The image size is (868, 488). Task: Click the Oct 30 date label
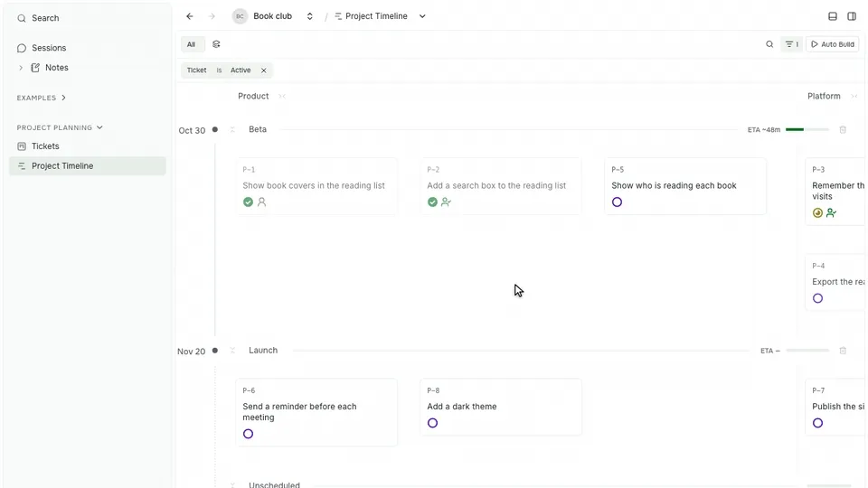[192, 130]
